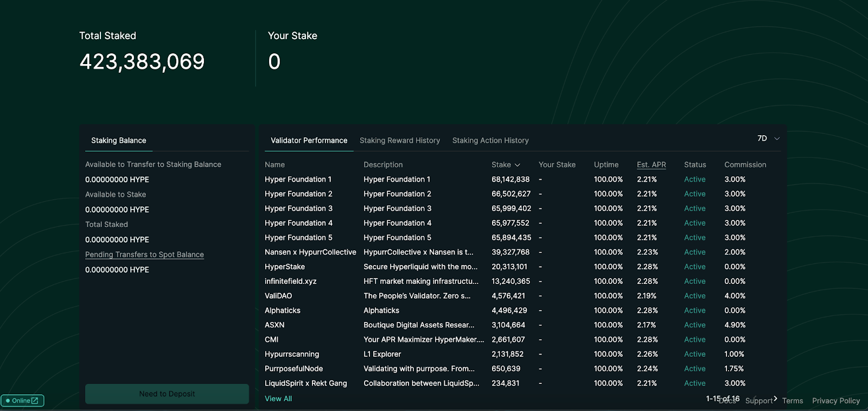Viewport: 868px width, 411px height.
Task: Select the Hyper Foundation 5 validator name
Action: (x=298, y=238)
